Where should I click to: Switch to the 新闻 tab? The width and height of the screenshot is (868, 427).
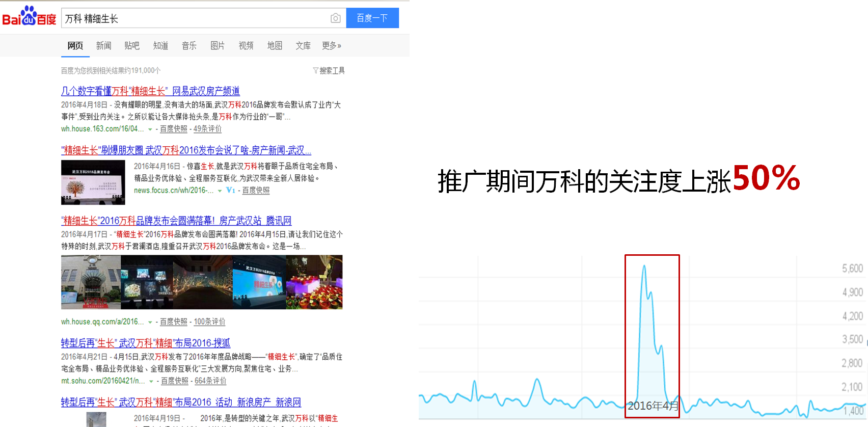[104, 46]
